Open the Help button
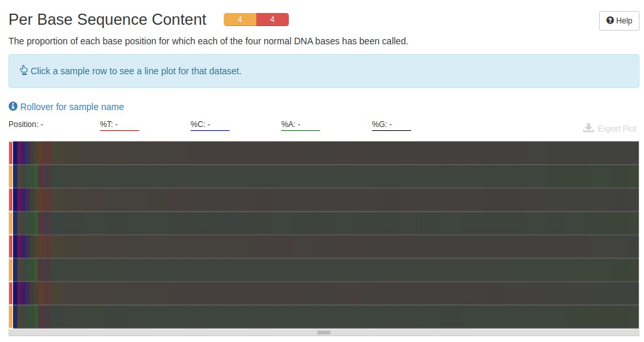The image size is (644, 342). tap(619, 21)
